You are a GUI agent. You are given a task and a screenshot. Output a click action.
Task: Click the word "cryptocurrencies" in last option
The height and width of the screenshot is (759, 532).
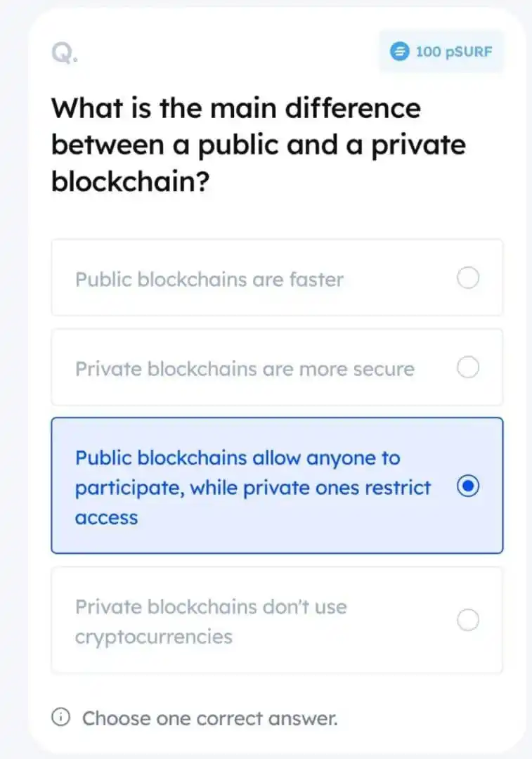[154, 637]
